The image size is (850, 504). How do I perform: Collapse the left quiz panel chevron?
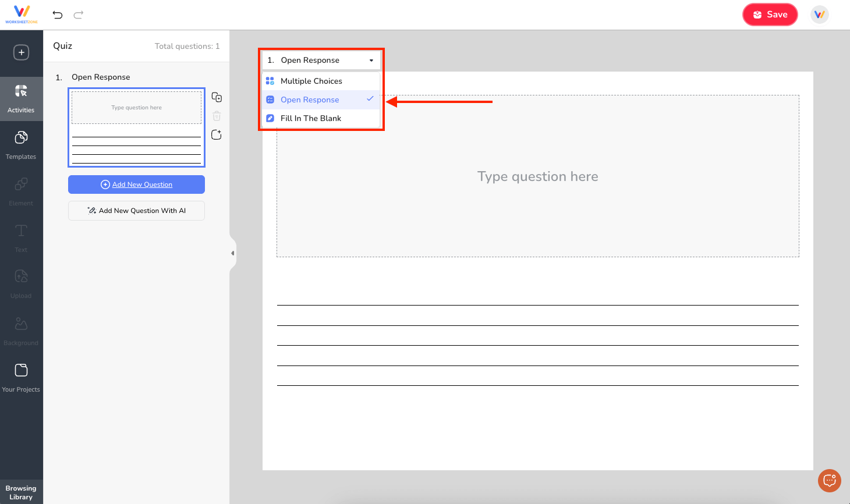[233, 252]
